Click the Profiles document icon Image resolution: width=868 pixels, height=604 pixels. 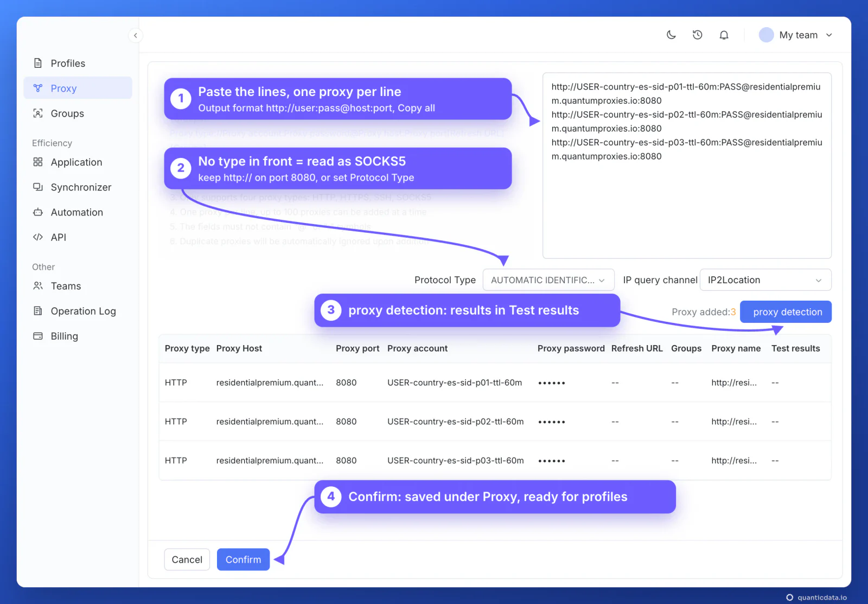pyautogui.click(x=38, y=63)
